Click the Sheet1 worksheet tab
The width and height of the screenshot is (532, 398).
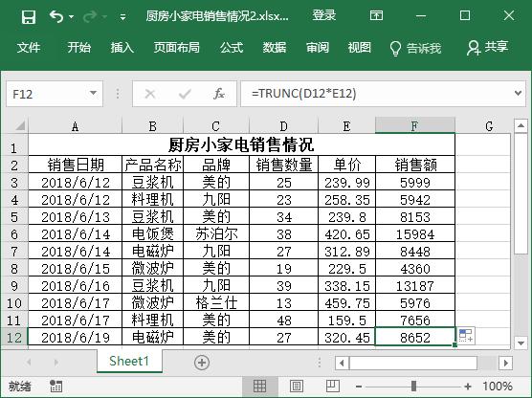[x=129, y=361]
